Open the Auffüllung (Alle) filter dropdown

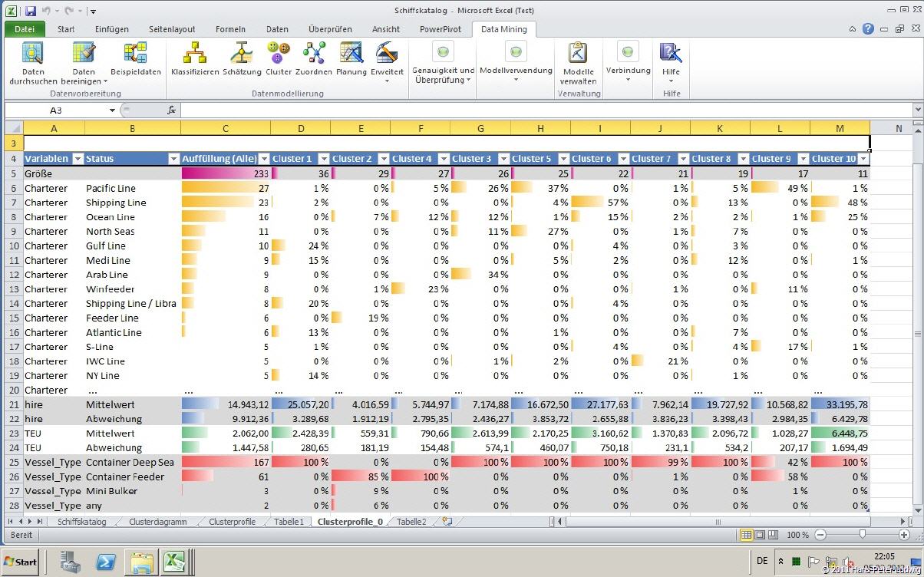264,159
